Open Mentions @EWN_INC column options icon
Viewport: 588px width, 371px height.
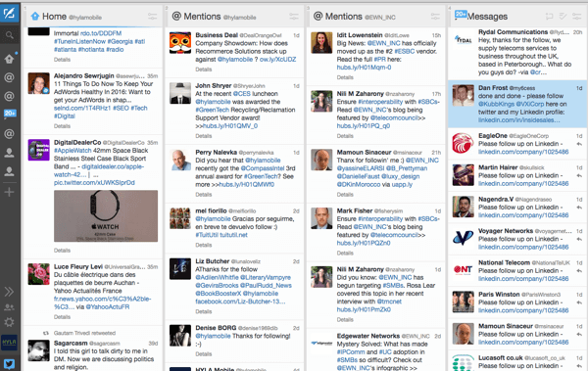point(435,16)
